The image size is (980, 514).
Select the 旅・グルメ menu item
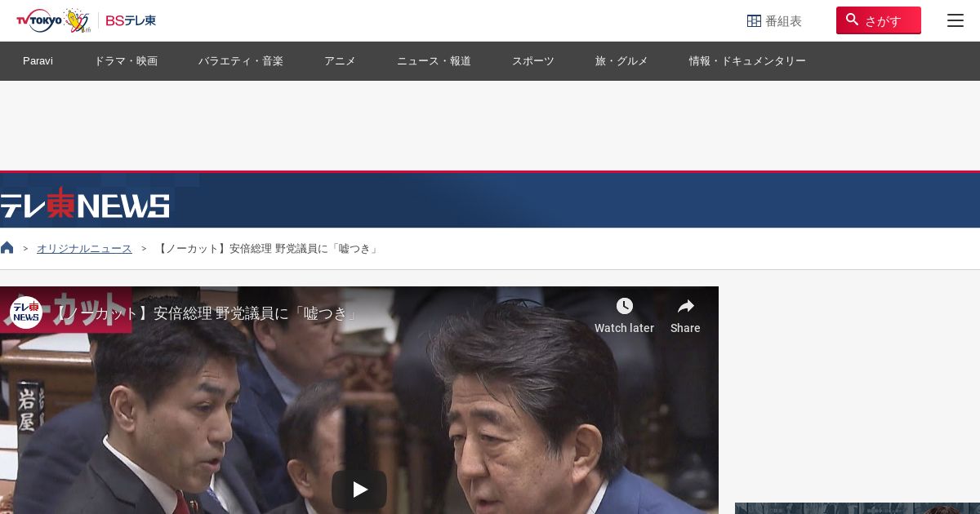tap(621, 61)
